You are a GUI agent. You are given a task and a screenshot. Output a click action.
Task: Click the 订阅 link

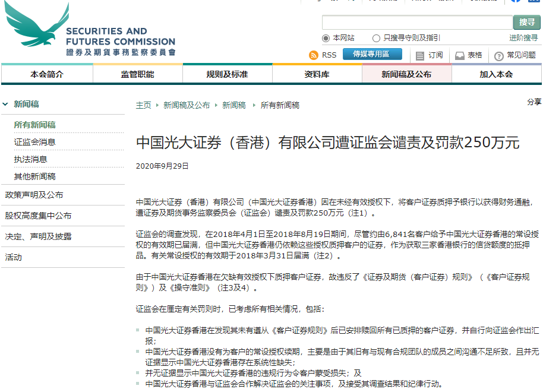click(x=435, y=55)
